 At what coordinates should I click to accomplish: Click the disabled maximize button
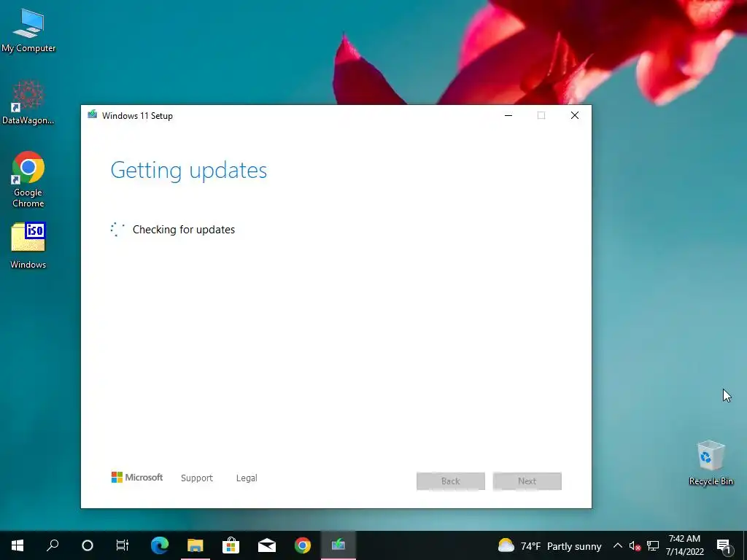tap(541, 115)
